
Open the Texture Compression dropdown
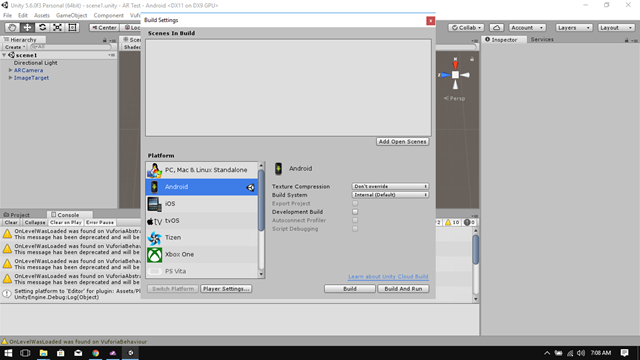click(x=390, y=186)
